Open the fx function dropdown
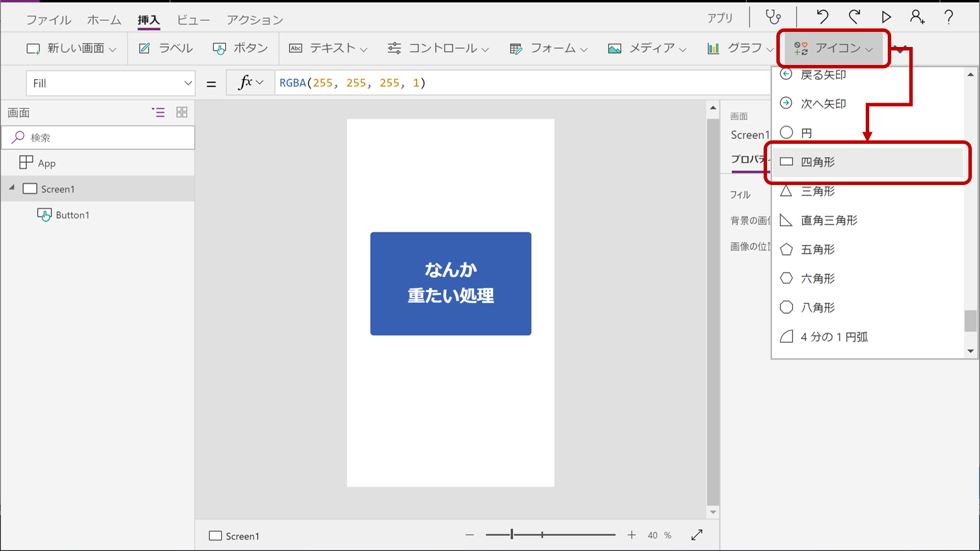 click(250, 82)
